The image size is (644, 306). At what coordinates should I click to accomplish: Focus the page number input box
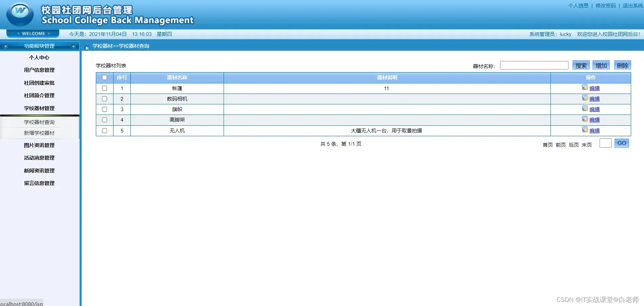coord(605,143)
